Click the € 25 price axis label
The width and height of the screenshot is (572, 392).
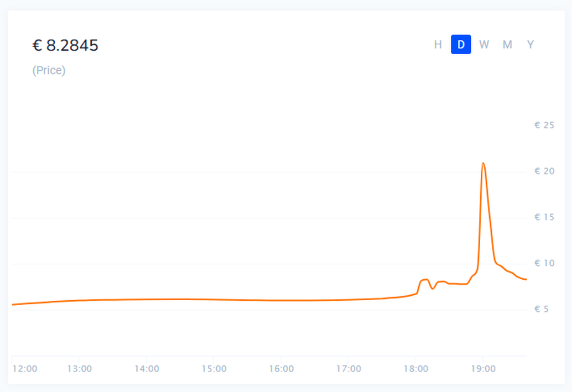click(x=544, y=126)
